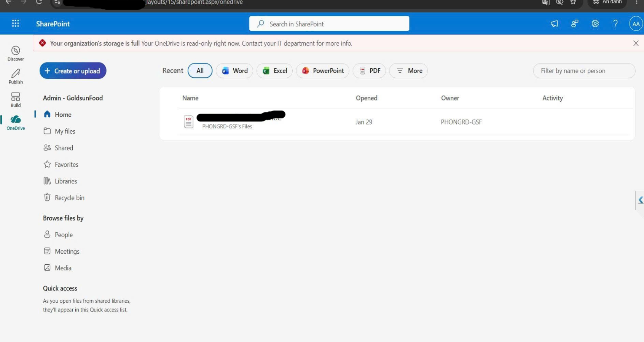
Task: Open the Discover section in sidebar
Action: (16, 54)
